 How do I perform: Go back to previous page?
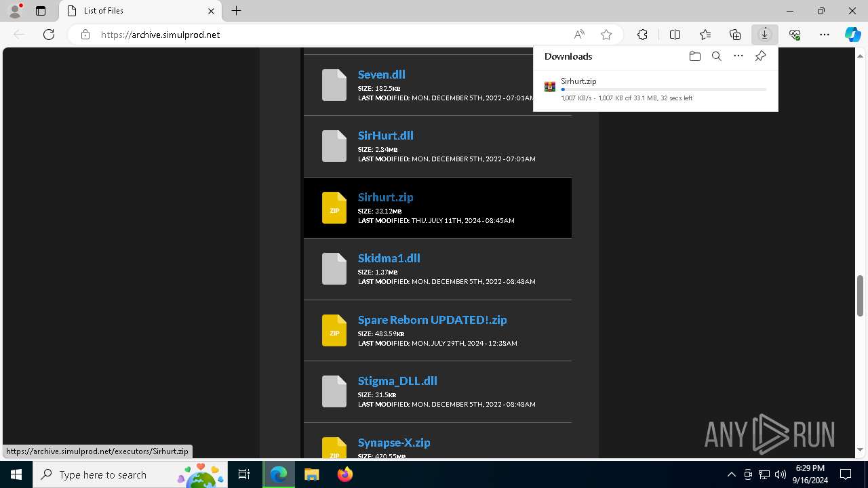tap(19, 35)
